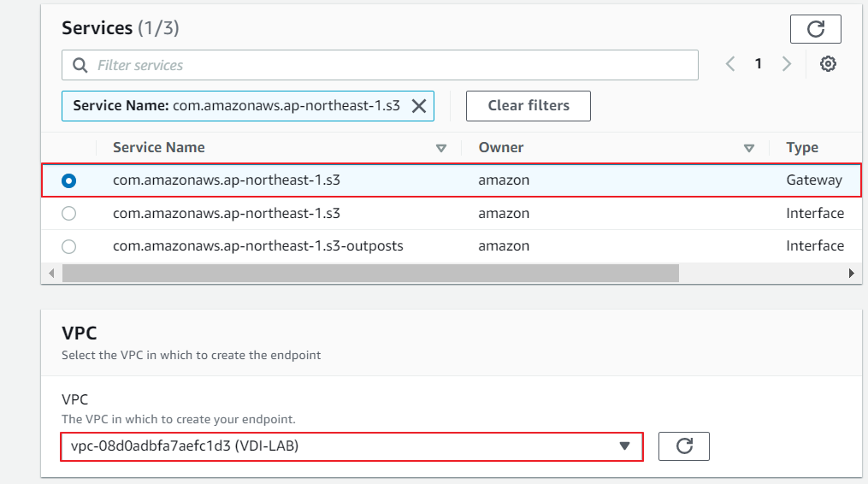Click the Type column header
Viewport: 868px width, 484px height.
pyautogui.click(x=802, y=148)
